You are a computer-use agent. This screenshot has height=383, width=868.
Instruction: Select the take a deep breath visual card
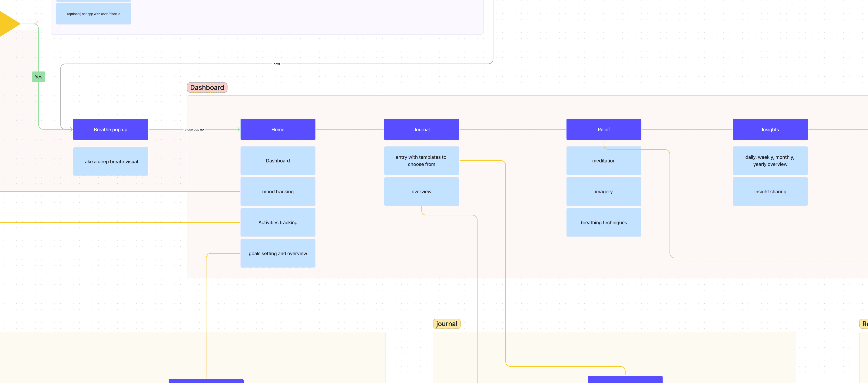pos(110,162)
